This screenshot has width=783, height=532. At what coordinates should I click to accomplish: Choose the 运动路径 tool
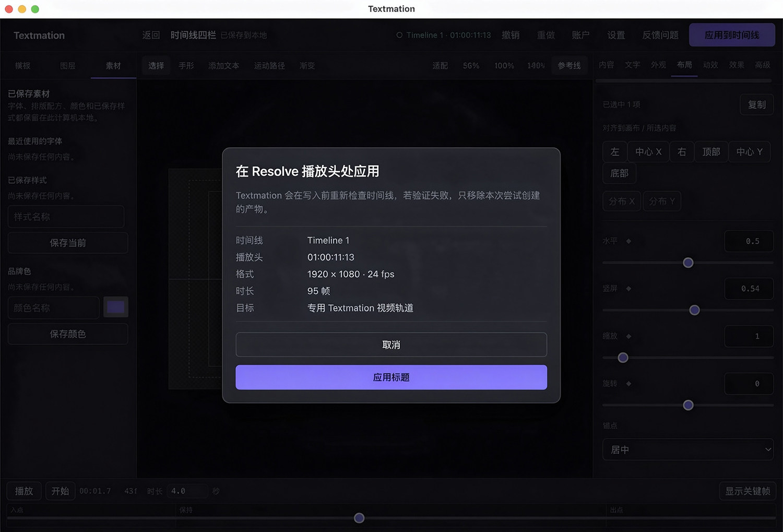pyautogui.click(x=269, y=66)
